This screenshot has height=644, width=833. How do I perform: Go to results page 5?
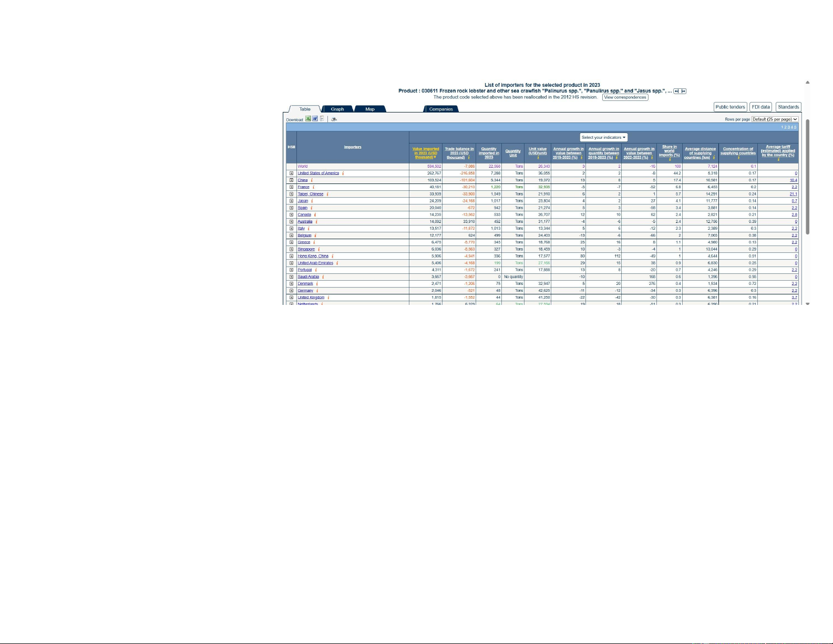pyautogui.click(x=795, y=127)
